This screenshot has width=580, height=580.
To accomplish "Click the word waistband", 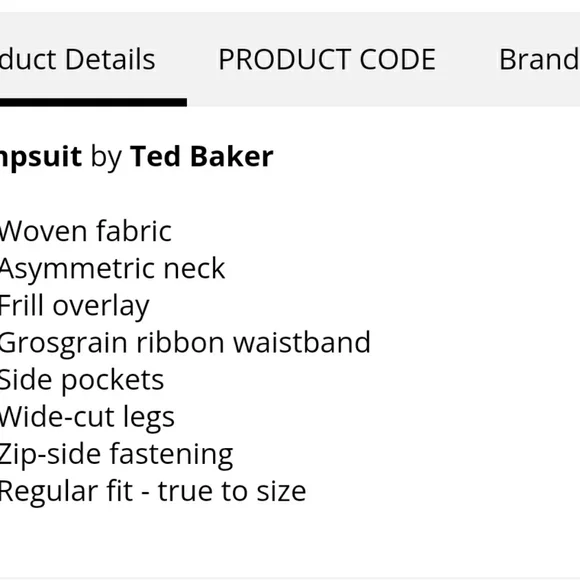I will point(302,343).
